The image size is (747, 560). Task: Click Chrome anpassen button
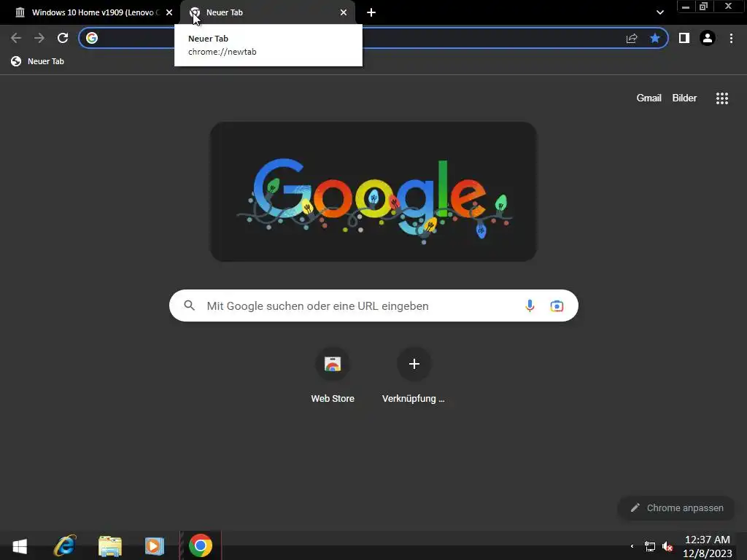point(676,508)
